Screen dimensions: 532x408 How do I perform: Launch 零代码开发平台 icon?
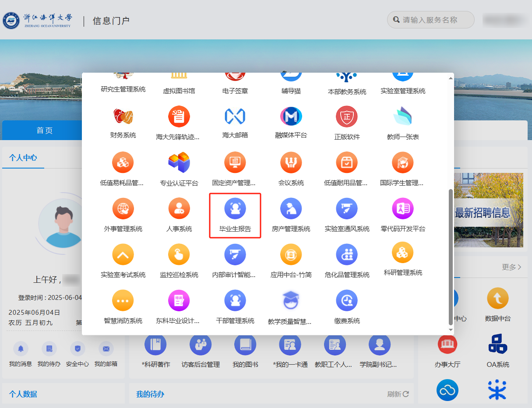tap(403, 209)
